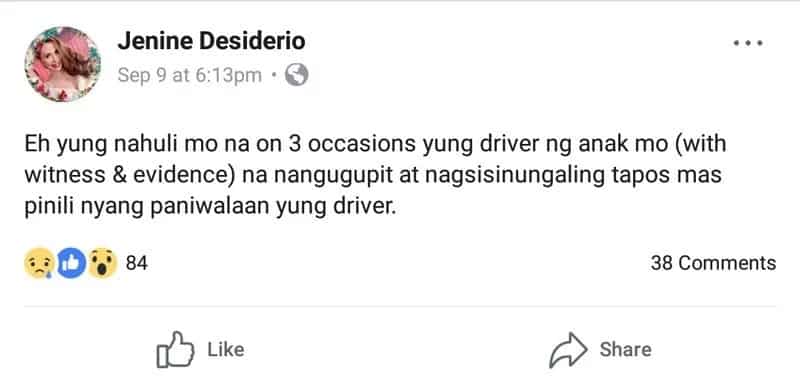Open the three-dot post options menu
Viewport: 800px width, 381px height.
click(748, 43)
